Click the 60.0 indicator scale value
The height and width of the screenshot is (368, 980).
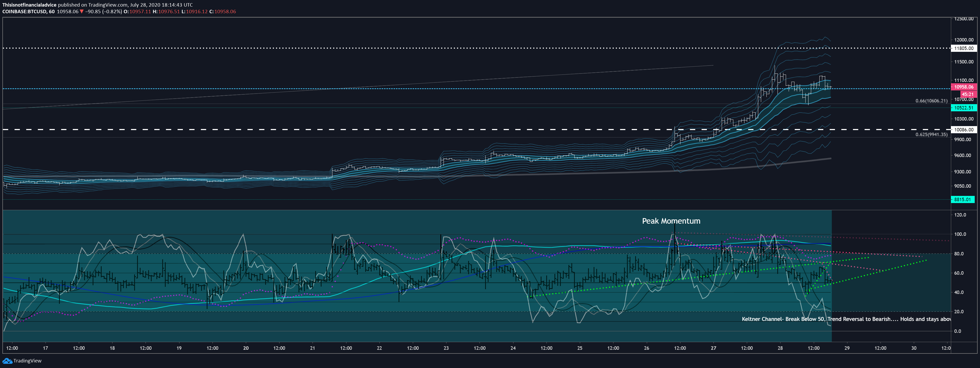(x=959, y=273)
